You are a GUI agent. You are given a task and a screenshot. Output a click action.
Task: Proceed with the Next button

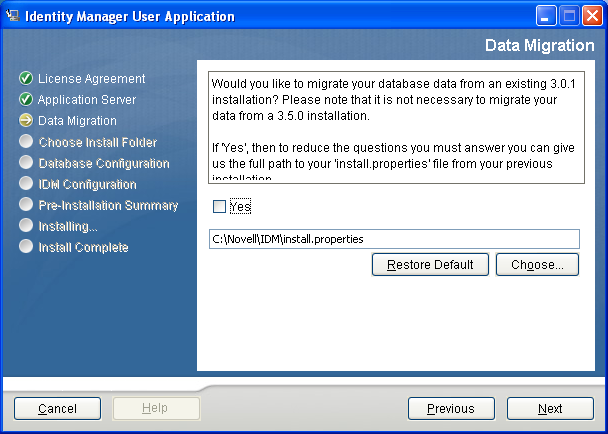[550, 408]
